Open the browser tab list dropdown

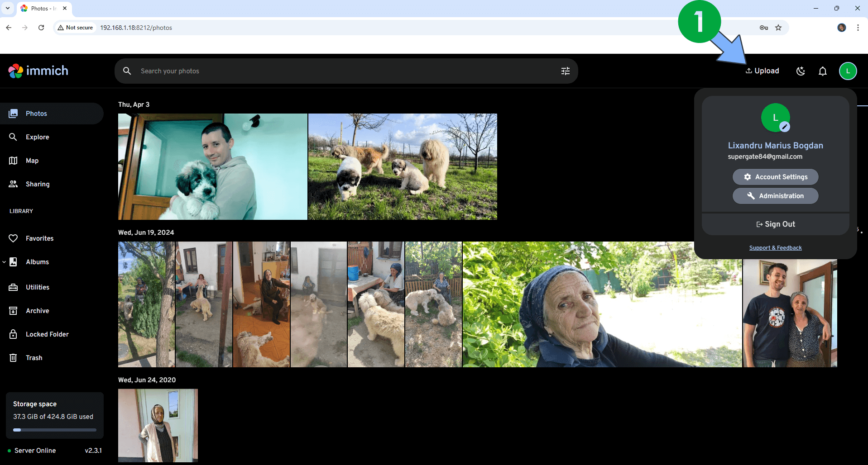(x=8, y=8)
